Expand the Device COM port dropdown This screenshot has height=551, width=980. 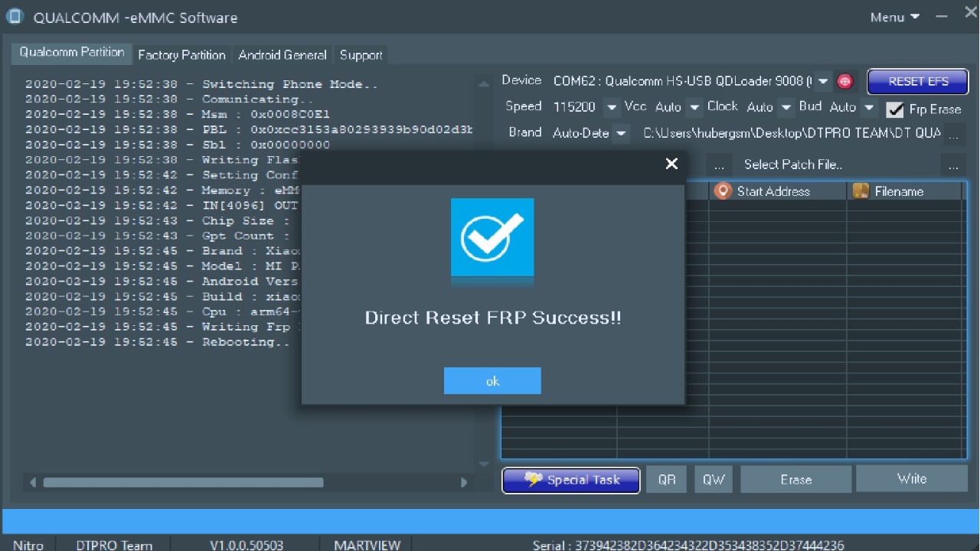823,81
